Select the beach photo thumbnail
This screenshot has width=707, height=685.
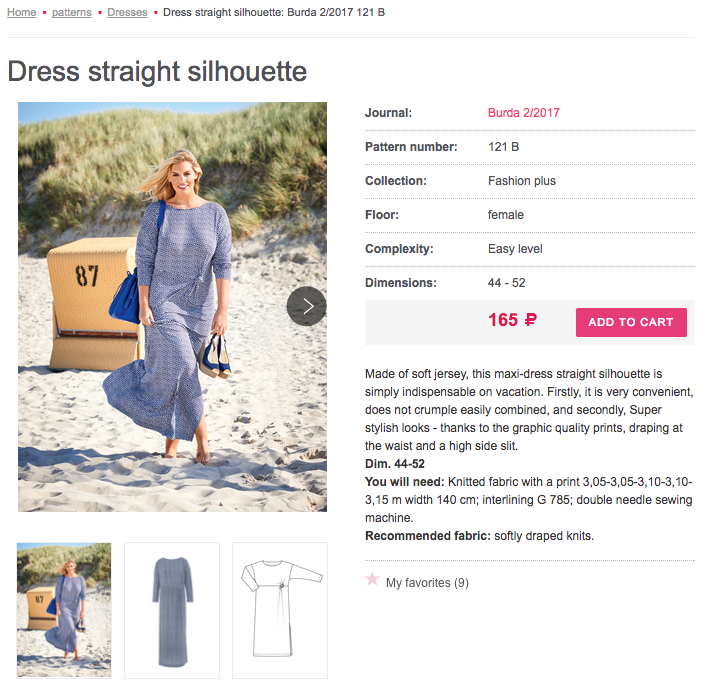[x=64, y=610]
